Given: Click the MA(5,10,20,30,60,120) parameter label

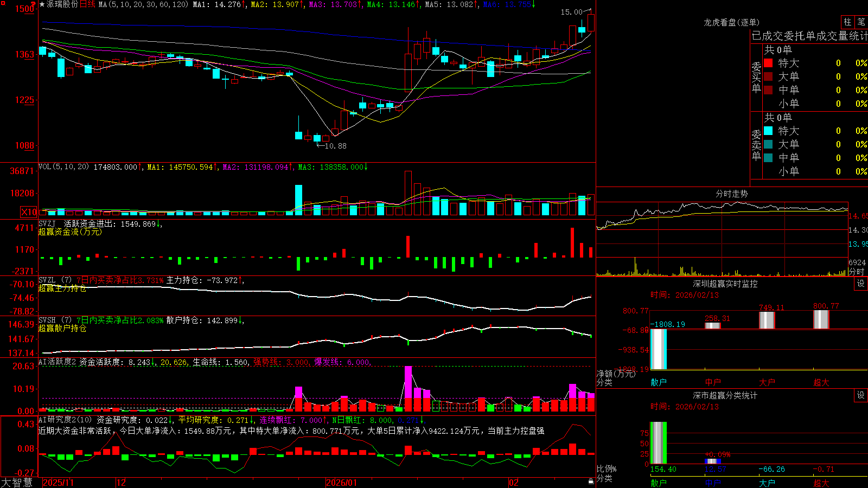Looking at the screenshot, I should (143, 4).
